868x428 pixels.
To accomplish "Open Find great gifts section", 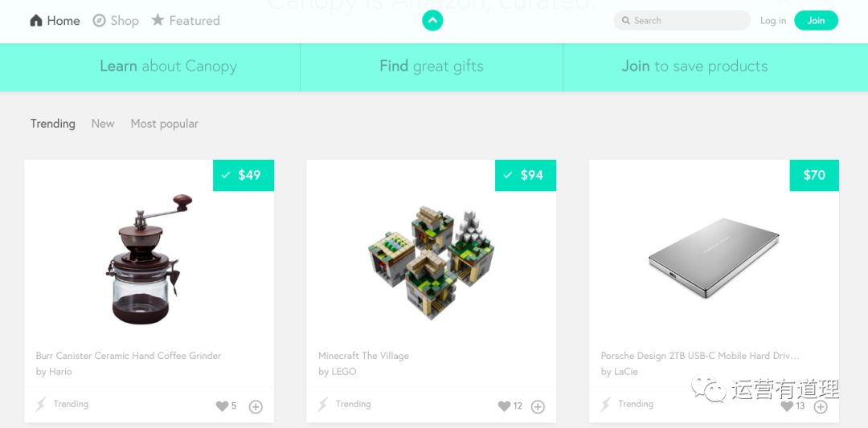I will (432, 67).
